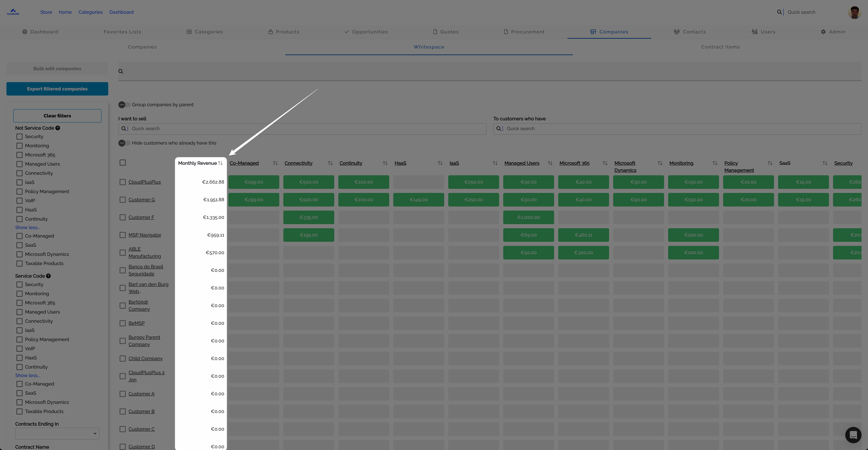The image size is (868, 450).
Task: Sort the SaaS column
Action: click(825, 163)
